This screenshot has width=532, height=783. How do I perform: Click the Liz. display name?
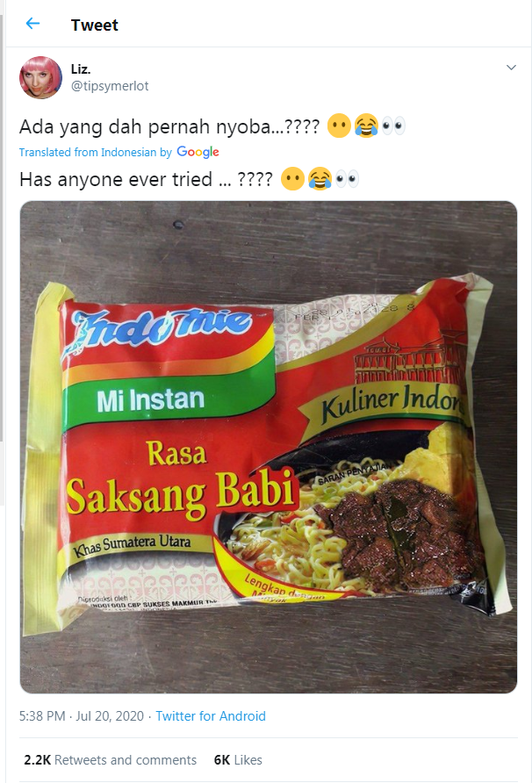[81, 69]
